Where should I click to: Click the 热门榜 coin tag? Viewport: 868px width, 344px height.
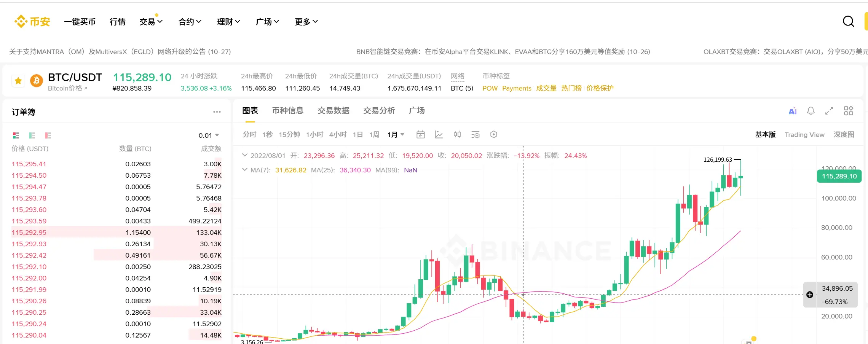pyautogui.click(x=571, y=88)
